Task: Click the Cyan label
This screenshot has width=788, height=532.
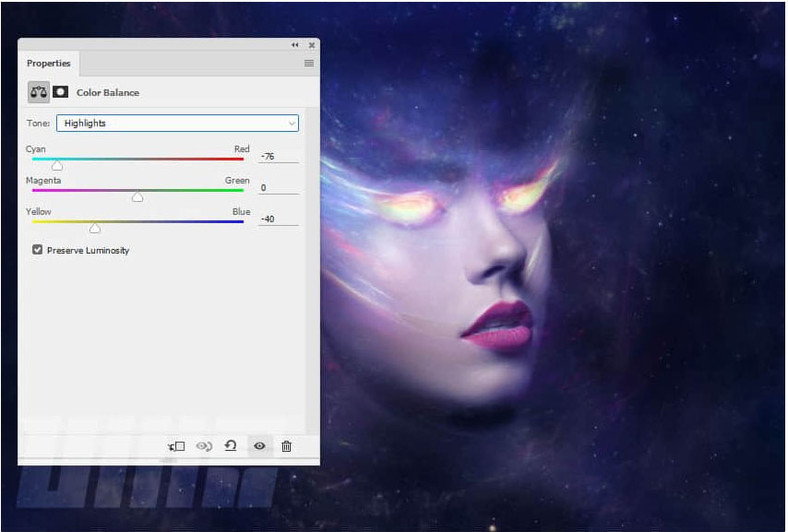Action: [x=36, y=149]
